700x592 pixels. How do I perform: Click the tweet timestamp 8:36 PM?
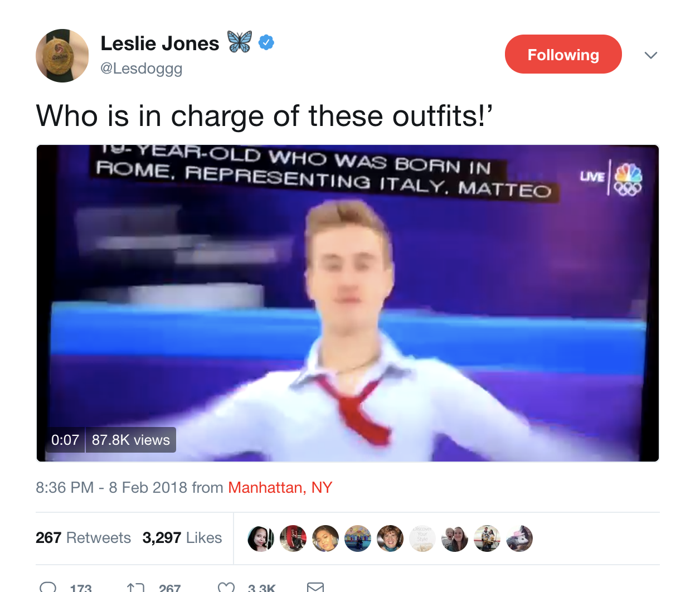[x=65, y=488]
